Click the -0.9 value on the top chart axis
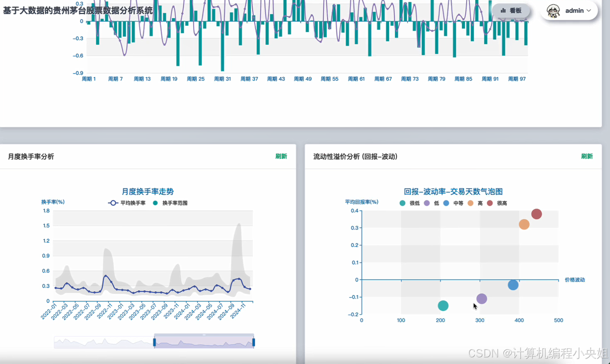This screenshot has height=364, width=610. (x=78, y=73)
